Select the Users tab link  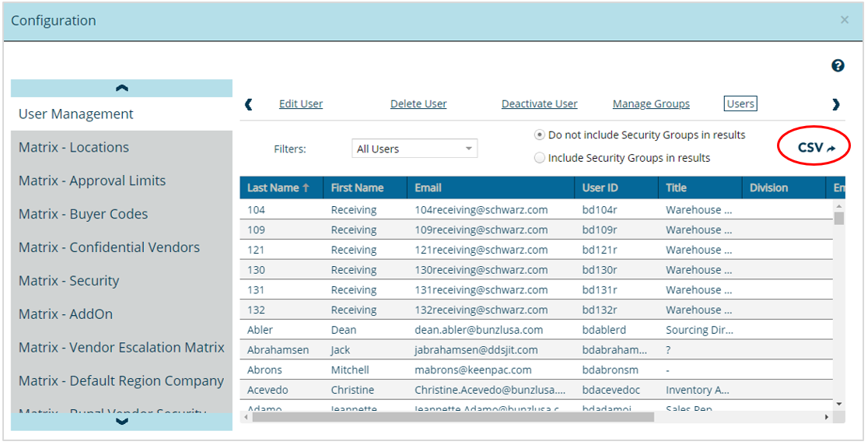[740, 103]
